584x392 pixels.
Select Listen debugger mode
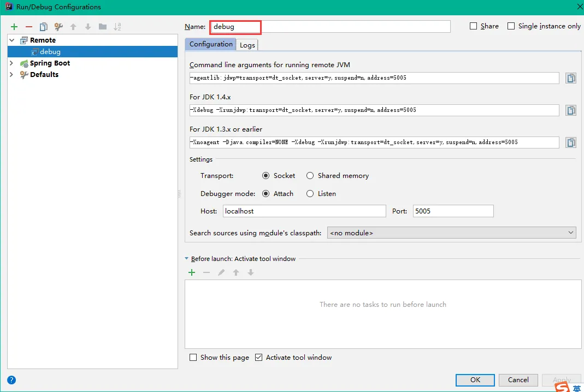pos(310,194)
